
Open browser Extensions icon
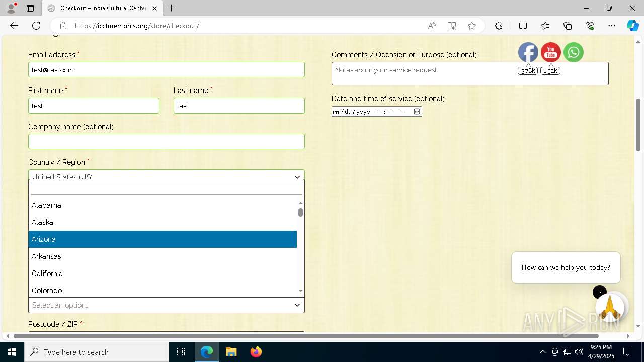[499, 26]
